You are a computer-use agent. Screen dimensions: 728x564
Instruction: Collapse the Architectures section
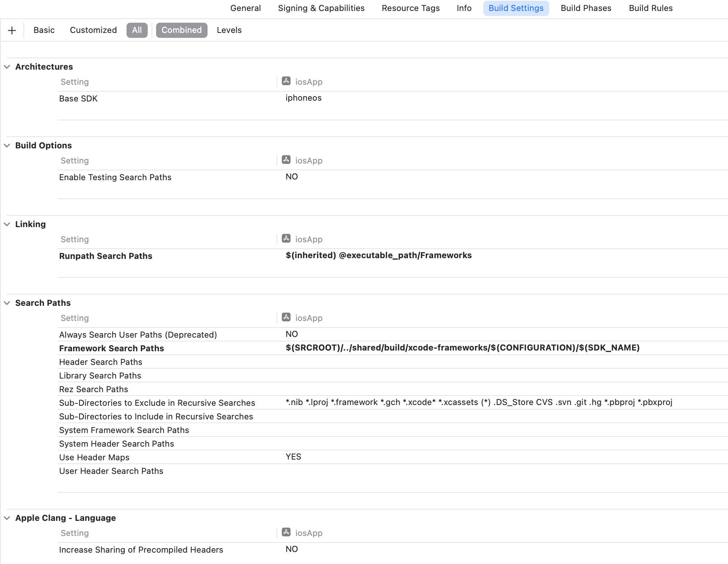click(7, 67)
